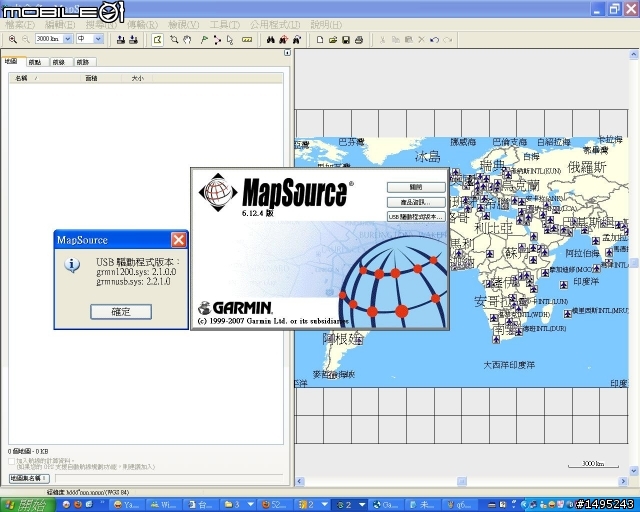Screen dimensions: 640x512
Task: Select the Route tool icon
Action: [217, 40]
